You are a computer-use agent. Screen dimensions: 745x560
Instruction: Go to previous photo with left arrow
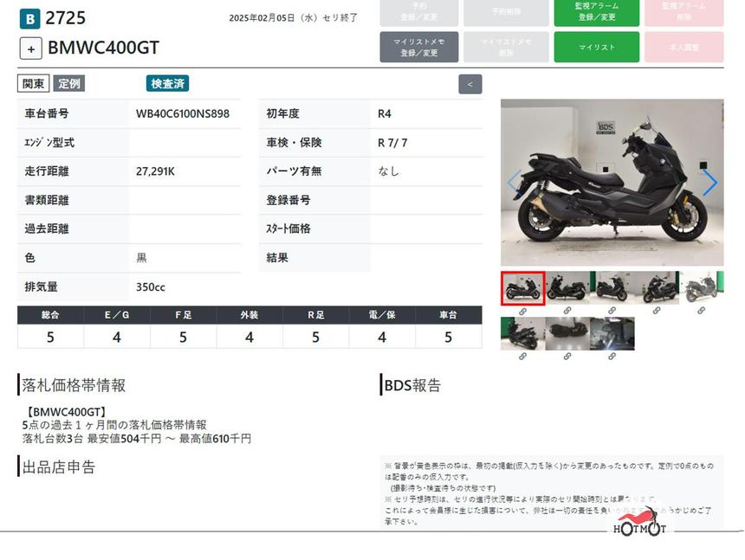click(x=514, y=183)
